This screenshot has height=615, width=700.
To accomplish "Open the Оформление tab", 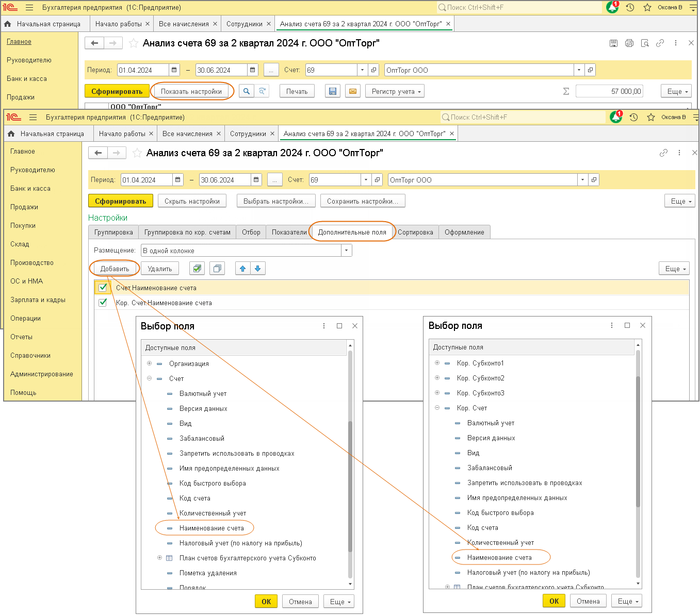I will 464,232.
